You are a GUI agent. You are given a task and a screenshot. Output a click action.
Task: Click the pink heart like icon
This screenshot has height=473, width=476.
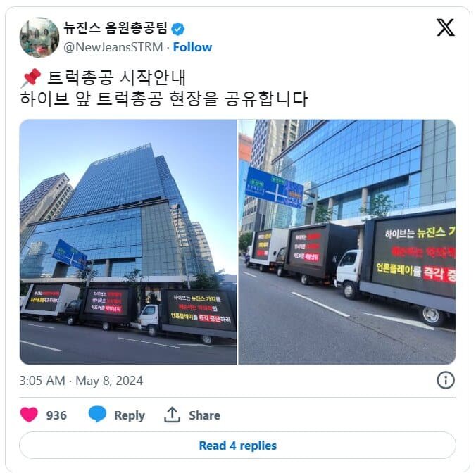tap(29, 415)
